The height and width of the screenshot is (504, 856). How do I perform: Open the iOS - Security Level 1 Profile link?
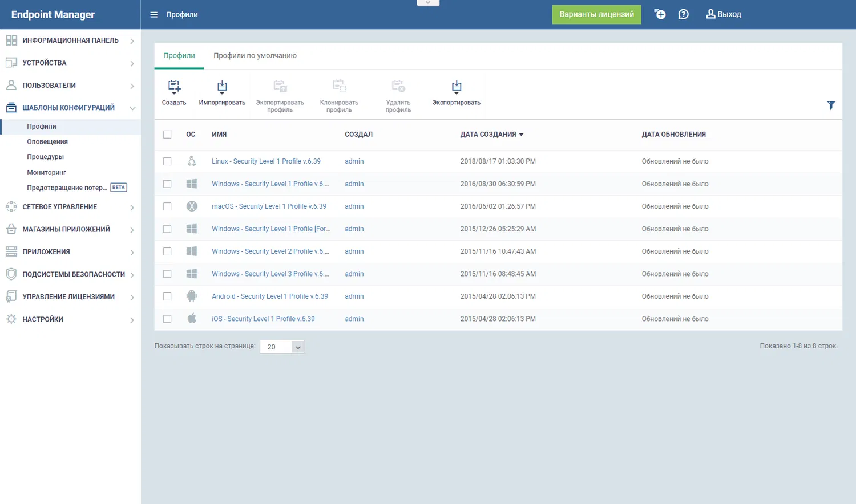tap(263, 319)
